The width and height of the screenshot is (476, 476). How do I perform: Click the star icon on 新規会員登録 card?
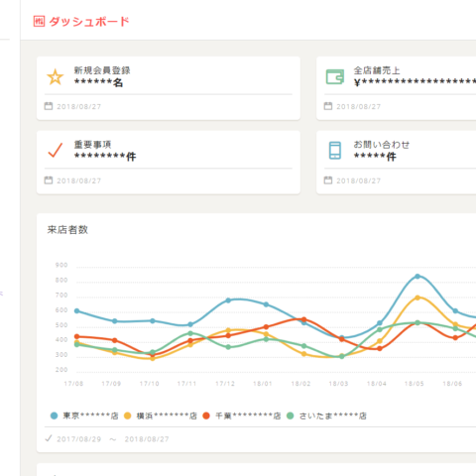(56, 77)
